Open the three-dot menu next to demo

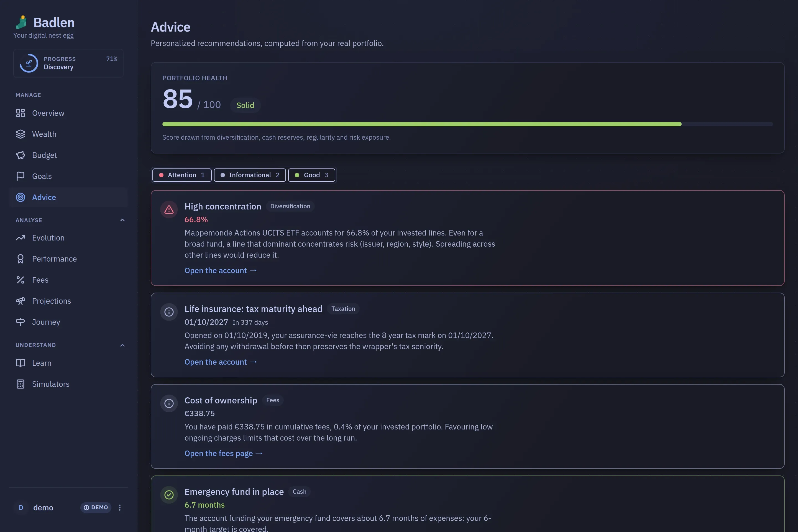point(119,508)
